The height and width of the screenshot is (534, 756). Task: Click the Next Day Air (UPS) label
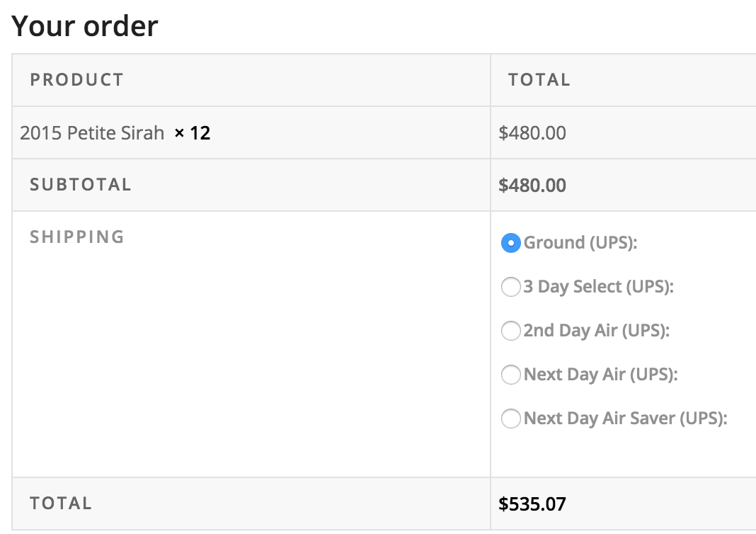601,375
